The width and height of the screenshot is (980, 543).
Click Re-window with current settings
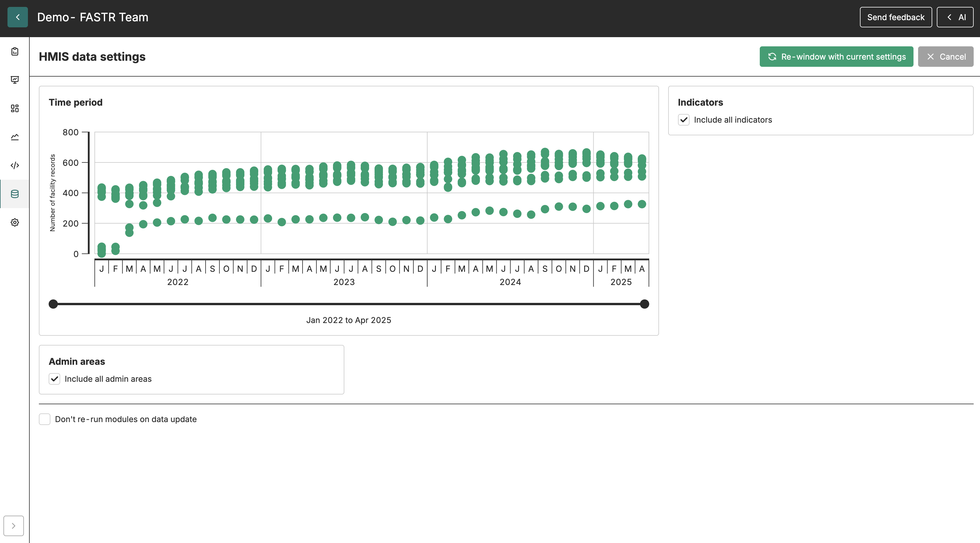pyautogui.click(x=836, y=57)
